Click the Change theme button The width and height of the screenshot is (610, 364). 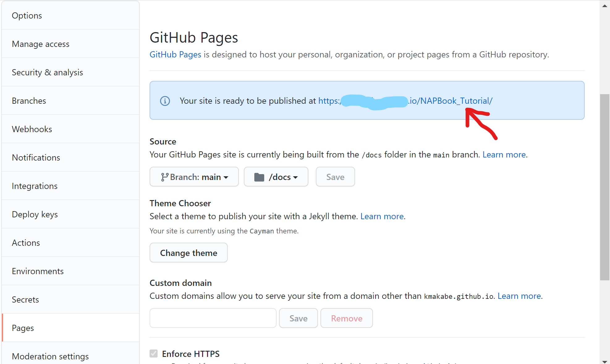point(189,253)
